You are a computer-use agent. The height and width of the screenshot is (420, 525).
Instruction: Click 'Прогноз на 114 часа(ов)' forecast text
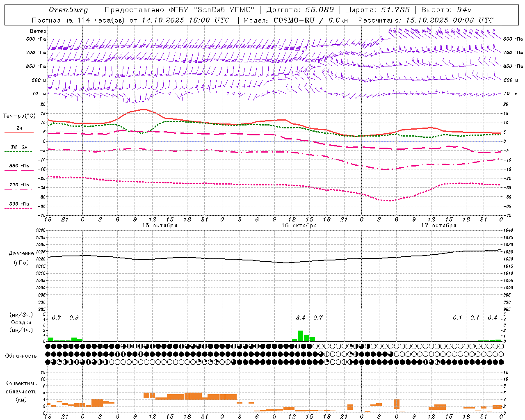pos(79,20)
